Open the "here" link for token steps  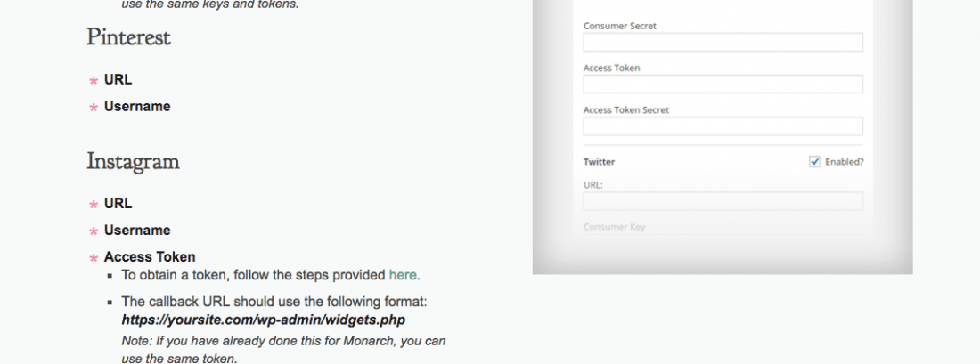[x=403, y=275]
